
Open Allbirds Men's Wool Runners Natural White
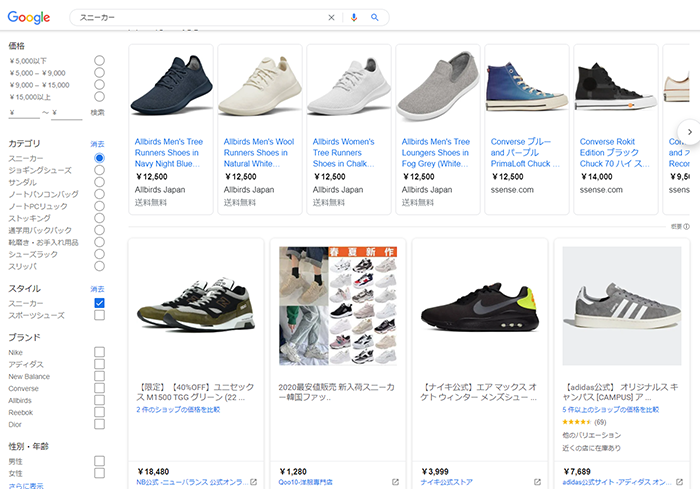tap(258, 153)
